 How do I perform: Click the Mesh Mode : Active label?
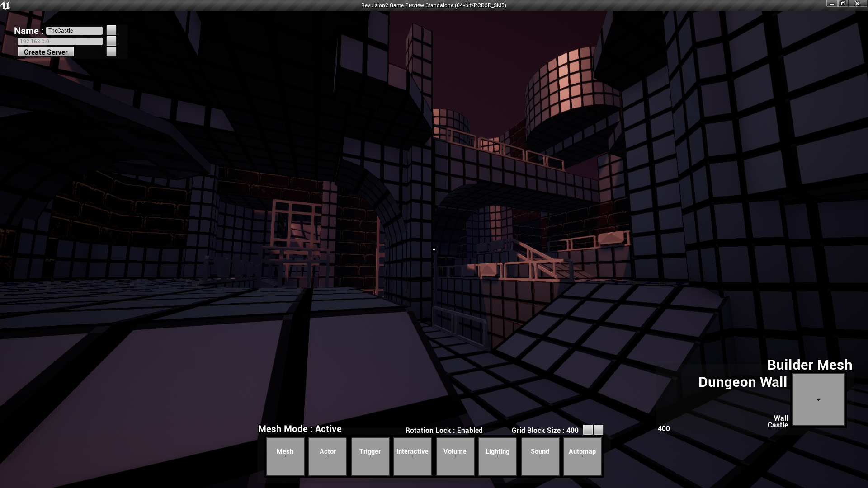click(x=300, y=429)
